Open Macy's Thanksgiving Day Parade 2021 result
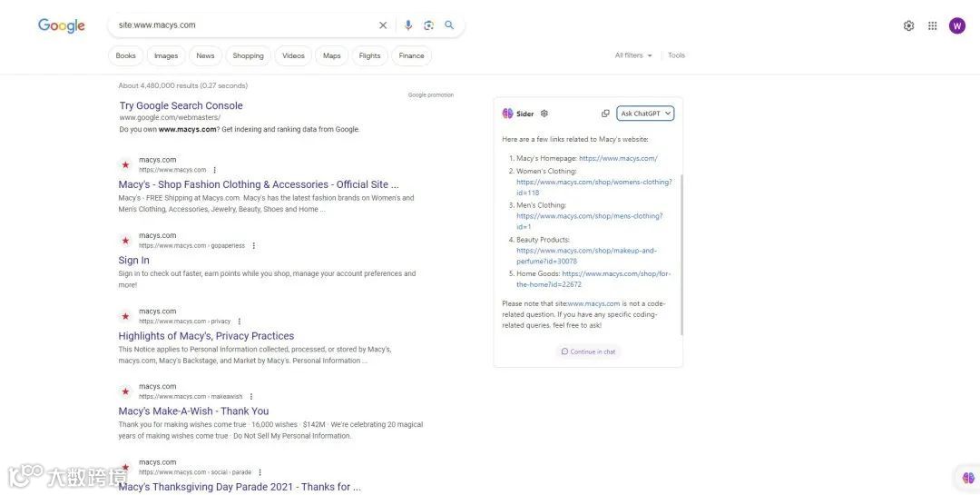Viewport: 980px width, 495px height. click(240, 487)
